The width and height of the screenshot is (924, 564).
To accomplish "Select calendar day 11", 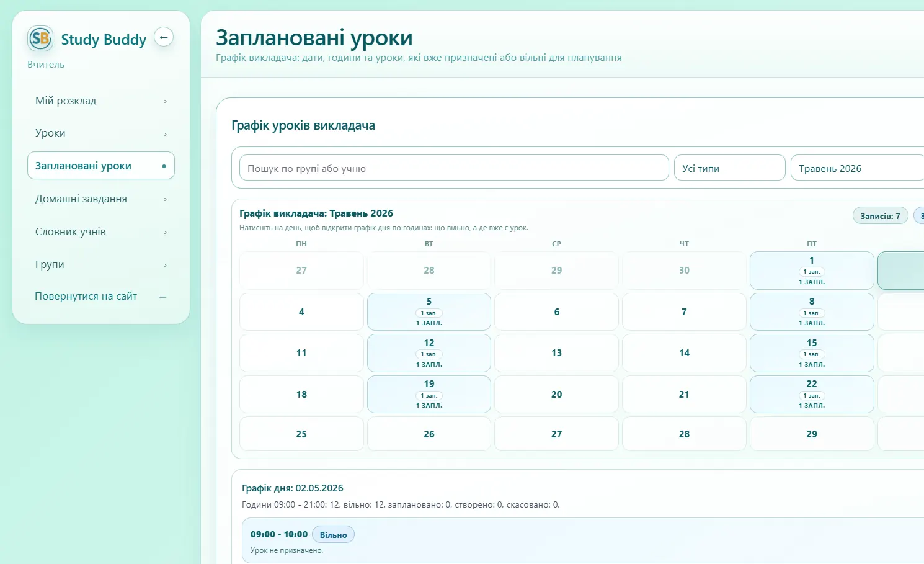I will 301,353.
